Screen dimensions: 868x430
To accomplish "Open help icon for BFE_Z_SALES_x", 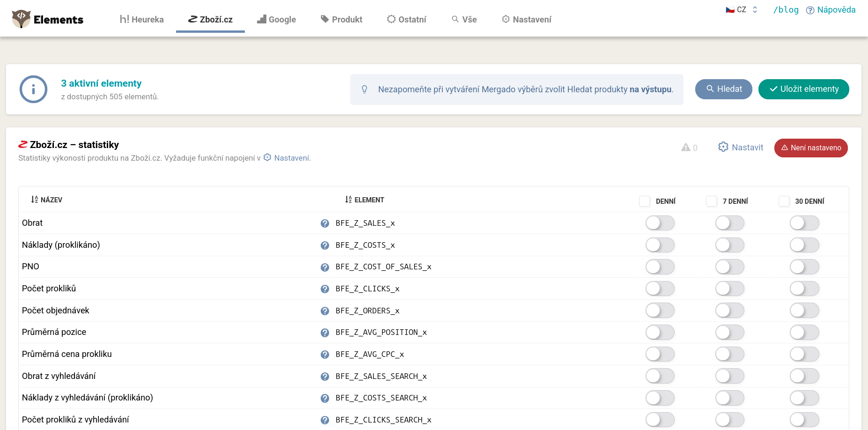I will (x=325, y=223).
